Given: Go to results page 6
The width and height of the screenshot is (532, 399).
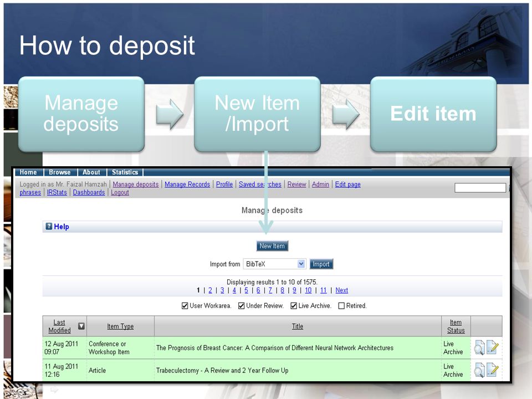Looking at the screenshot, I should pyautogui.click(x=258, y=290).
